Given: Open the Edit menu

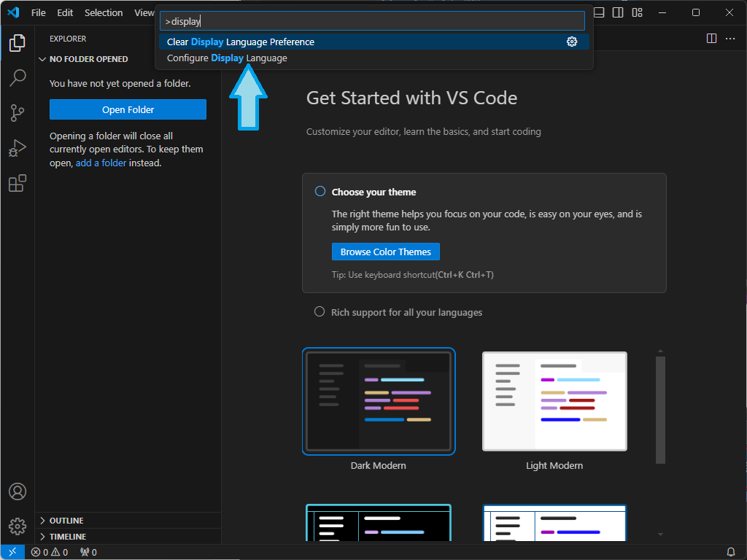Looking at the screenshot, I should pyautogui.click(x=65, y=13).
